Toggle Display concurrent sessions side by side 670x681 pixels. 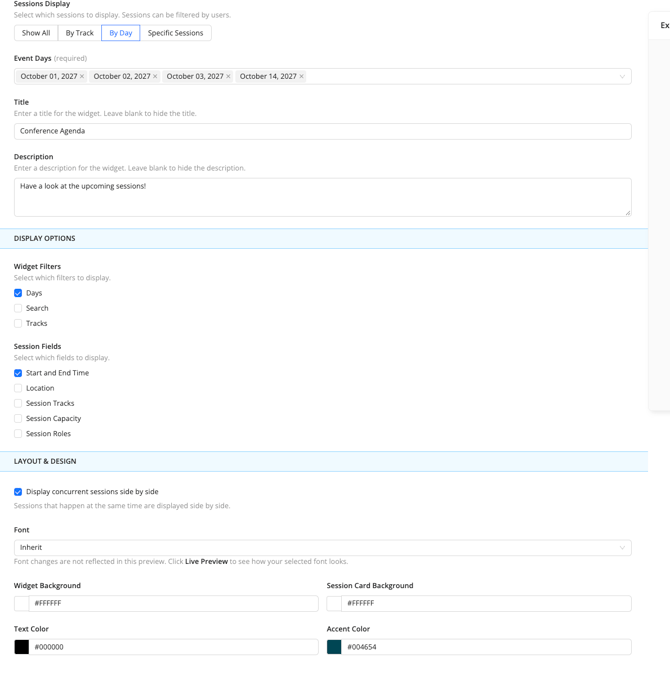tap(18, 492)
